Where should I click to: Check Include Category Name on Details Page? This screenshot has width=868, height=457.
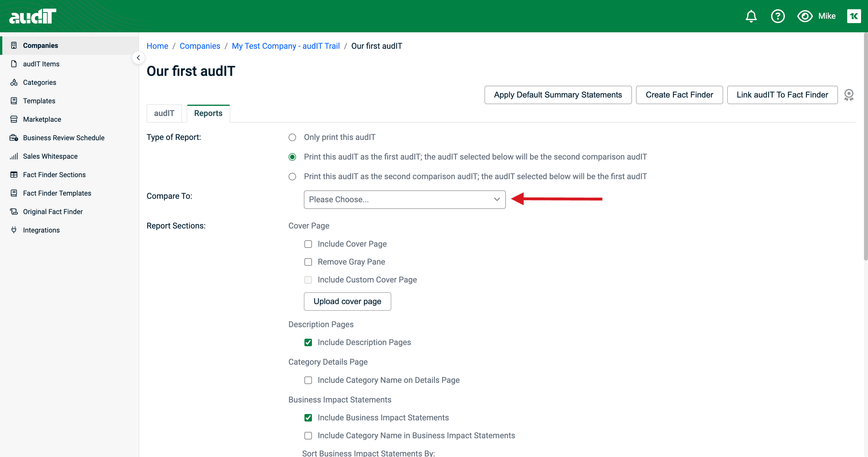tap(308, 380)
